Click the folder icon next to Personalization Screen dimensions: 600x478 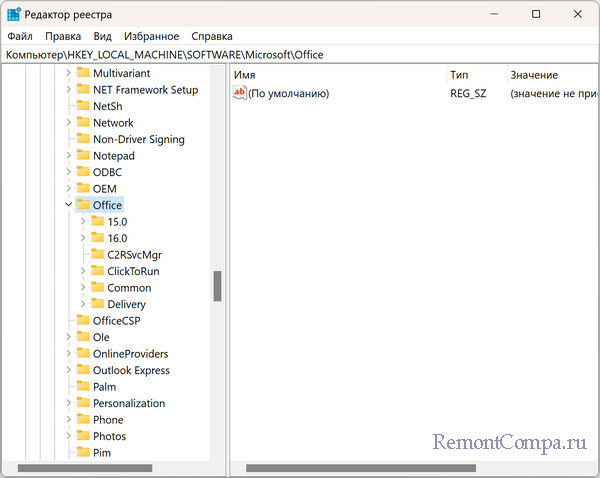pos(83,402)
